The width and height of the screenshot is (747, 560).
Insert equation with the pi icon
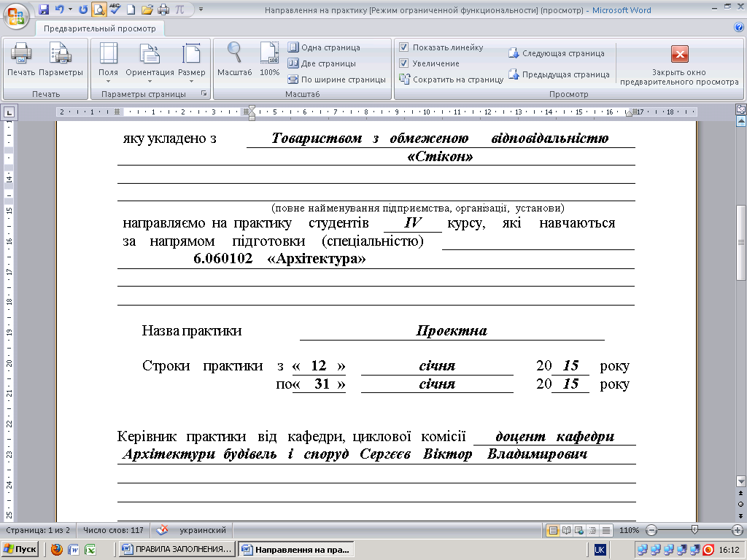click(x=179, y=9)
